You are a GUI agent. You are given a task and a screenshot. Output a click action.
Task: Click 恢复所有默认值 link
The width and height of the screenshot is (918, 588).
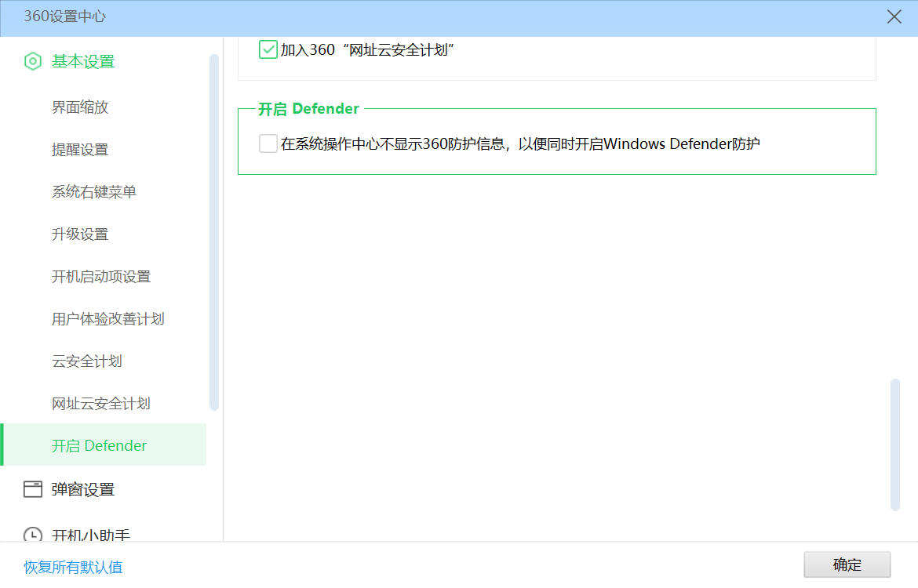(73, 567)
